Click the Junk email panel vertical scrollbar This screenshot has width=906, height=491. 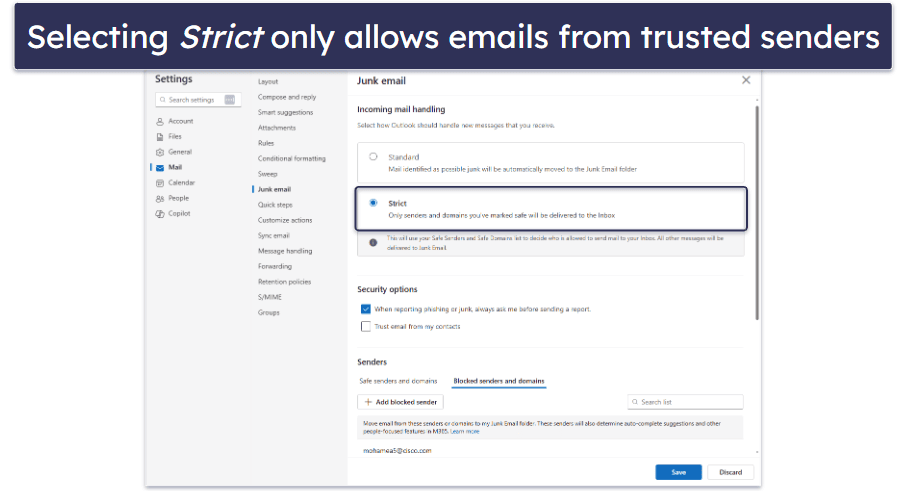757,213
